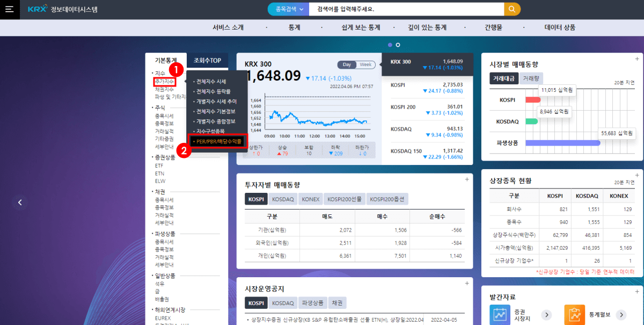Viewport: 644px width, 325px height.
Task: Toggle the chart to Week view
Action: coord(365,64)
